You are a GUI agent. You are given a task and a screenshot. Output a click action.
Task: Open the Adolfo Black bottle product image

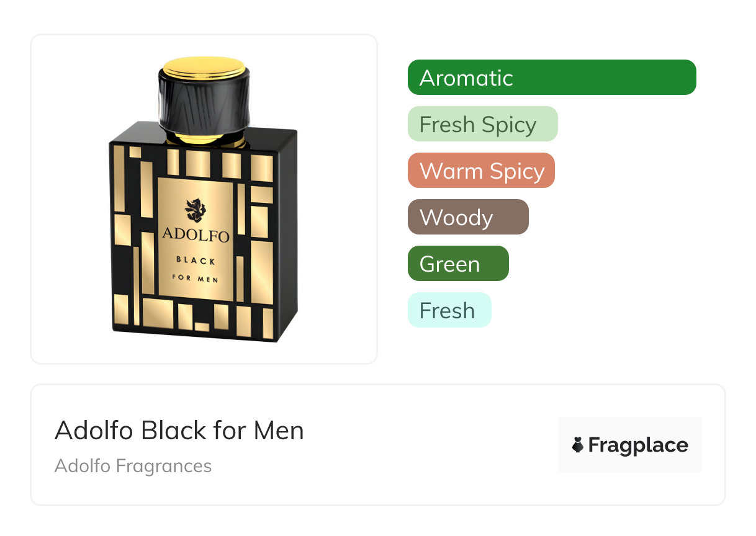pyautogui.click(x=204, y=199)
